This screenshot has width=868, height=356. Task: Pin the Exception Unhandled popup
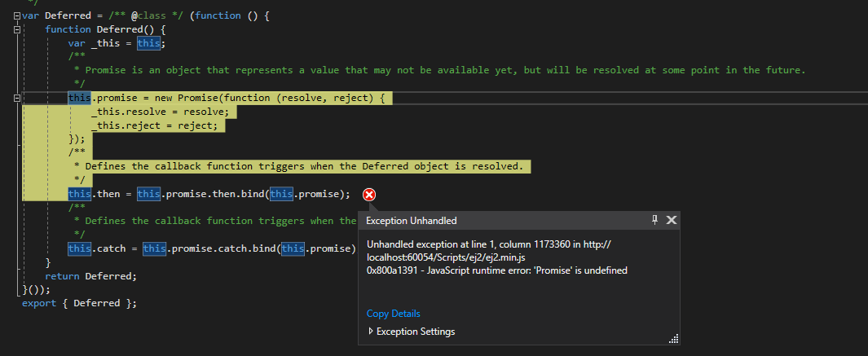click(654, 220)
